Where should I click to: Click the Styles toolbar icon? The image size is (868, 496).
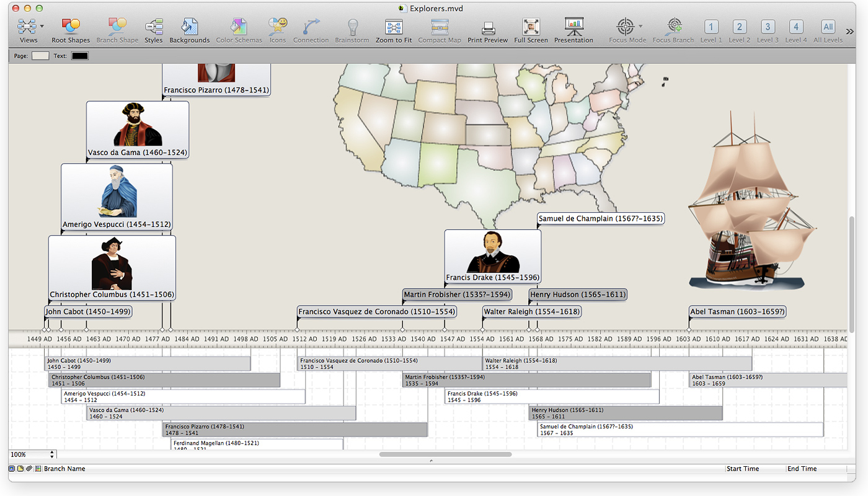pos(153,29)
